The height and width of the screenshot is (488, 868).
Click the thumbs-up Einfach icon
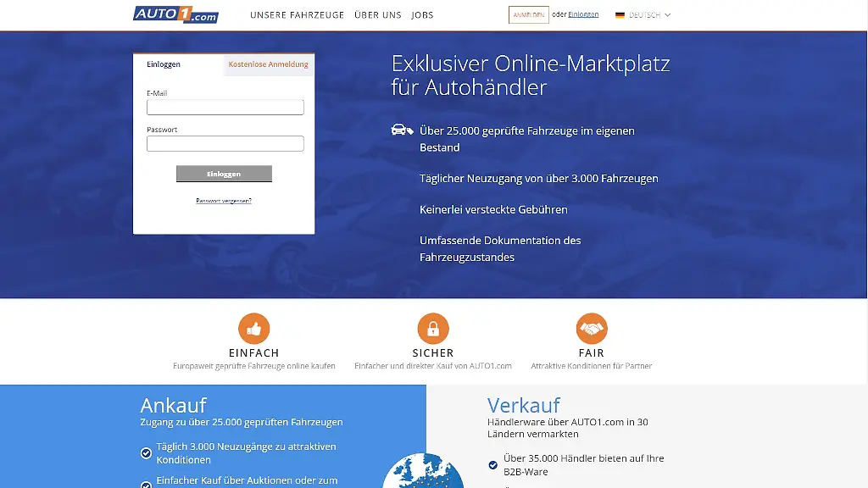click(x=253, y=329)
